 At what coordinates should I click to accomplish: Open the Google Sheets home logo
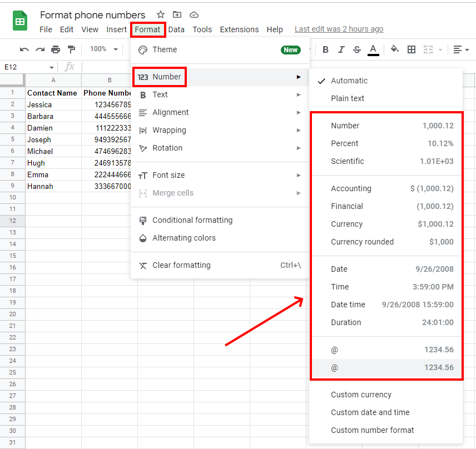click(20, 22)
